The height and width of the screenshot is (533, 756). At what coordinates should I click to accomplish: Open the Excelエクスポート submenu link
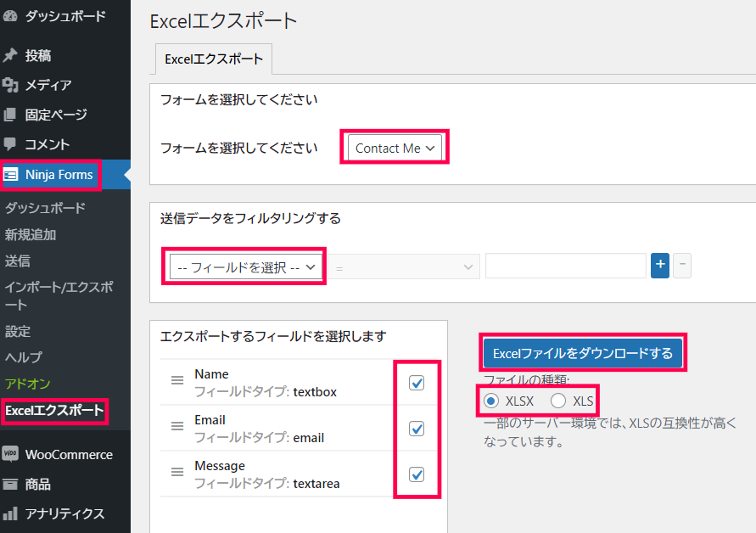(x=54, y=411)
